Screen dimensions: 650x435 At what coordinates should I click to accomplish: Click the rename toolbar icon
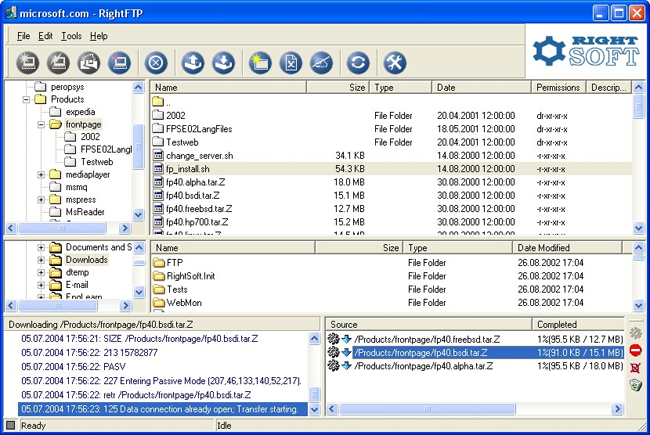321,63
